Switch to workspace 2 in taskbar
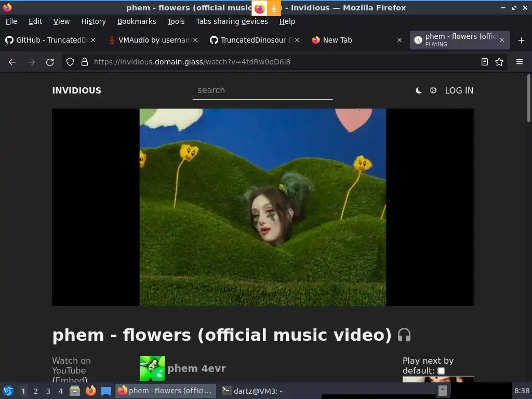 tap(36, 391)
